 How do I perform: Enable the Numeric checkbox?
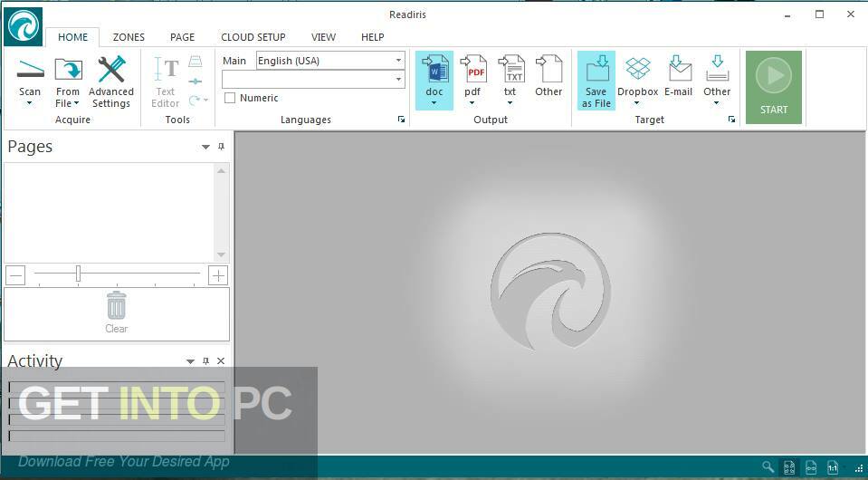230,98
